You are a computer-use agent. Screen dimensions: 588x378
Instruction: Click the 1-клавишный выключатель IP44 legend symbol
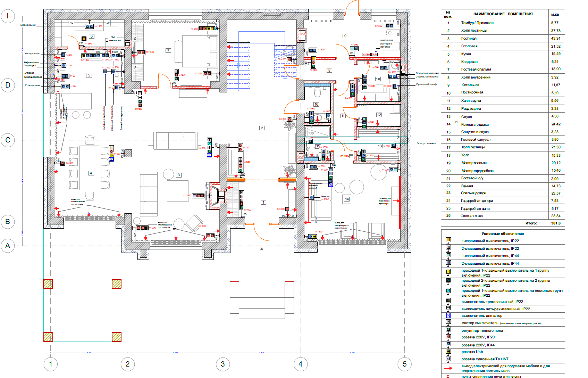coord(448,255)
